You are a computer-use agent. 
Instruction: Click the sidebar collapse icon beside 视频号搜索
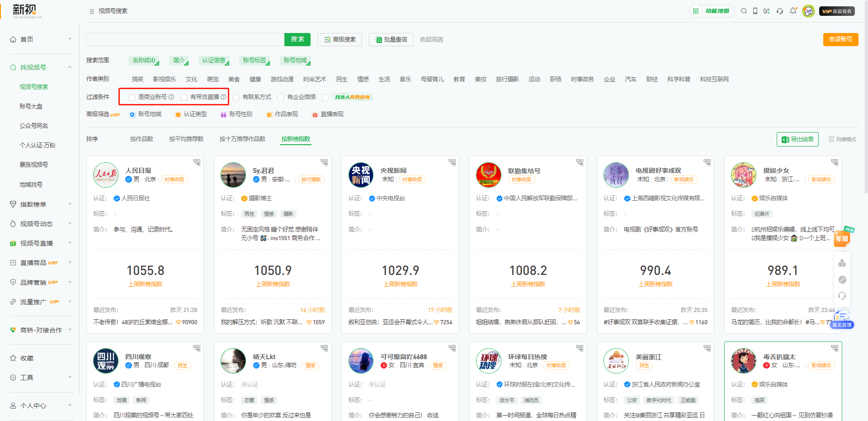point(92,11)
